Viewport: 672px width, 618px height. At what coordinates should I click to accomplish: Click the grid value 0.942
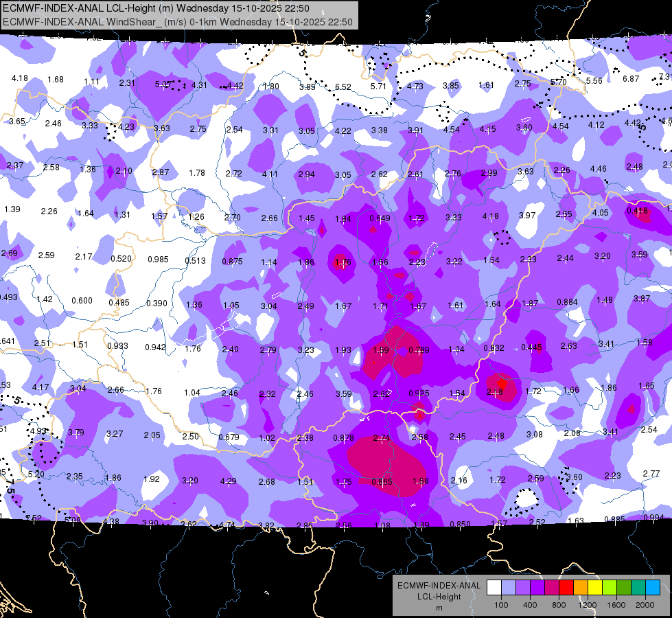(x=155, y=347)
